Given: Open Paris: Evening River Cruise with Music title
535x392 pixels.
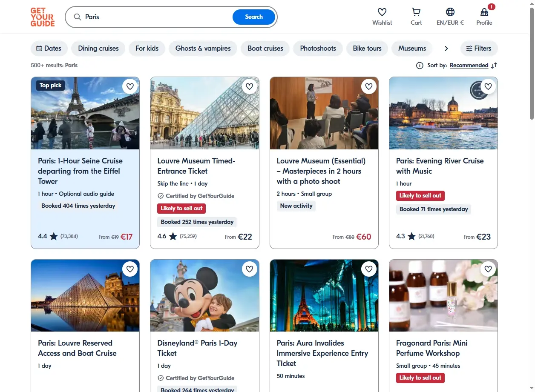Looking at the screenshot, I should point(440,166).
